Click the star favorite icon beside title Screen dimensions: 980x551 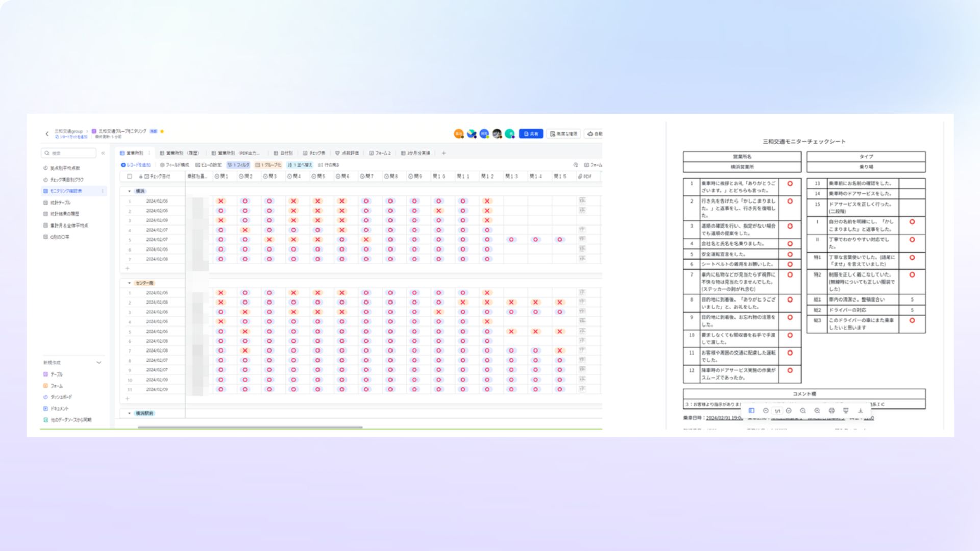tap(162, 131)
